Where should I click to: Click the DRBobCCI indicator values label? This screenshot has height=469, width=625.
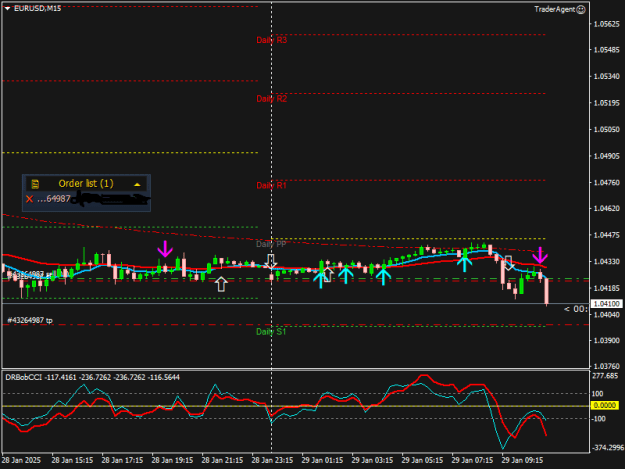pyautogui.click(x=92, y=377)
